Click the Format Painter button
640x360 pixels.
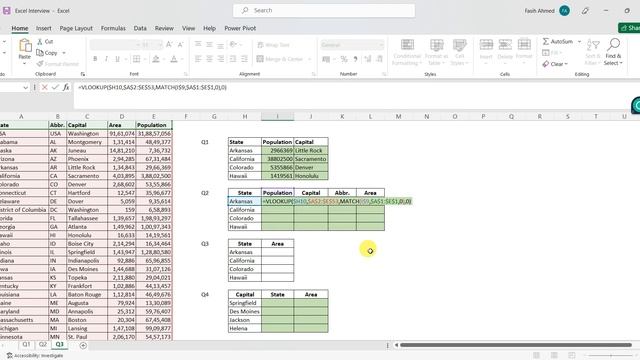coord(57,64)
